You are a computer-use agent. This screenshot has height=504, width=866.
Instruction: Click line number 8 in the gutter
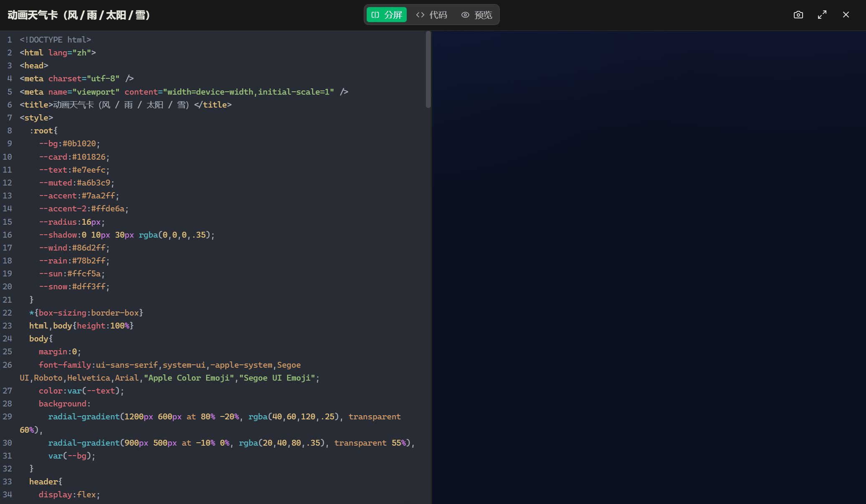(x=9, y=130)
